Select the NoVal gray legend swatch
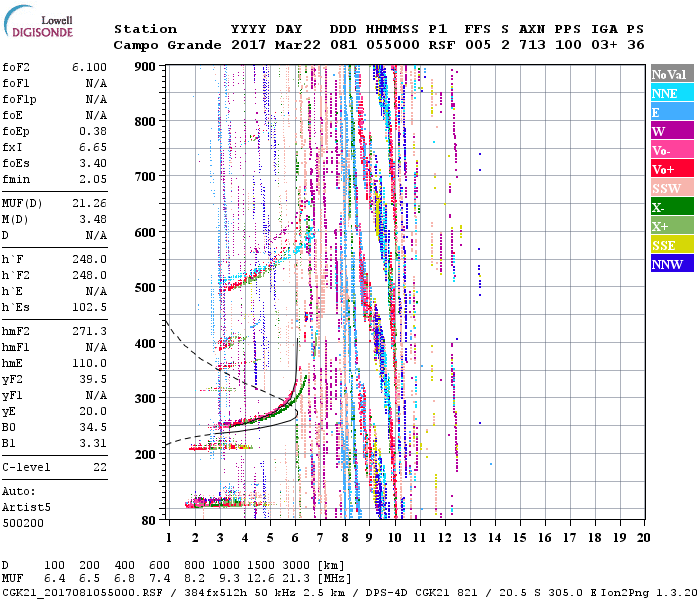700x600 pixels. pyautogui.click(x=672, y=74)
